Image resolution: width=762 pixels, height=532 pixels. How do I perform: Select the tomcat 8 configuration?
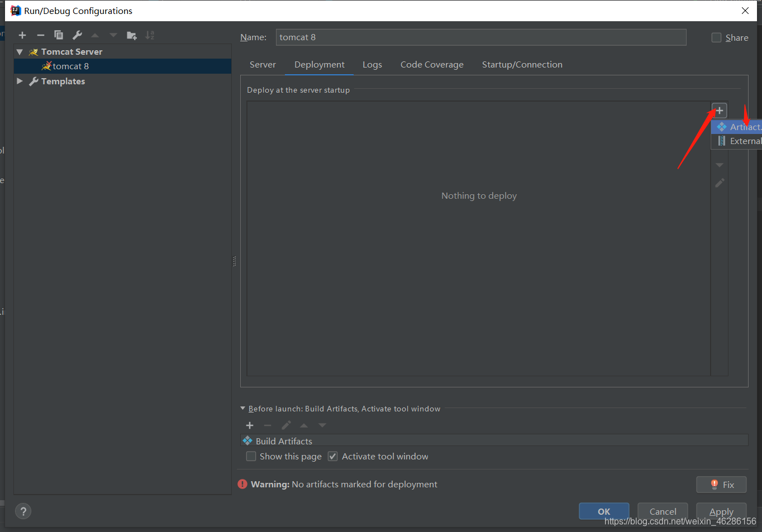pos(122,66)
